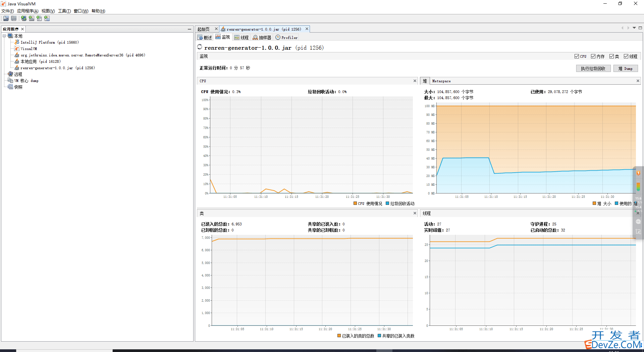
Task: Click Java icon beside renren-generator tree entry
Action: coord(17,68)
